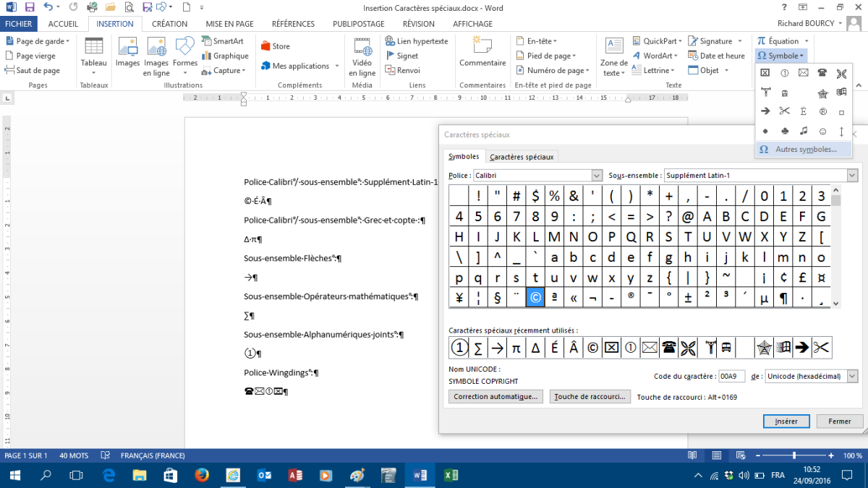
Task: Insert a SmartArt graphic
Action: click(x=223, y=42)
